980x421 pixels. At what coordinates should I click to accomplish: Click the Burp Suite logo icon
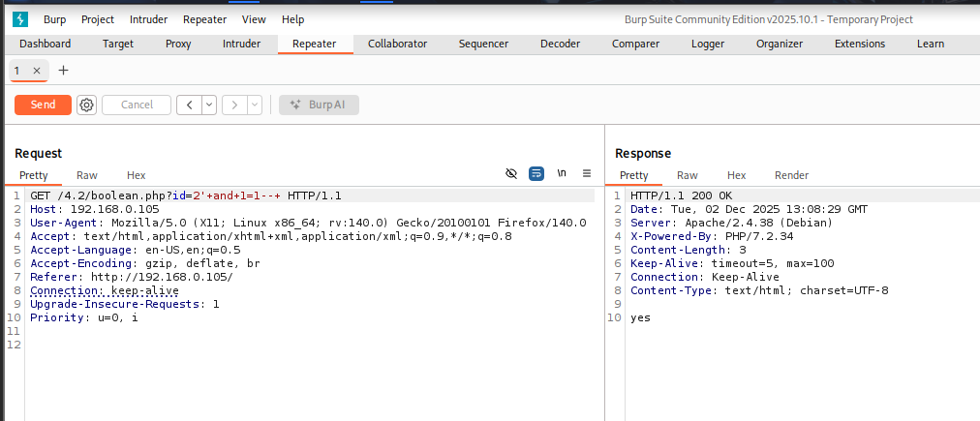tap(21, 19)
